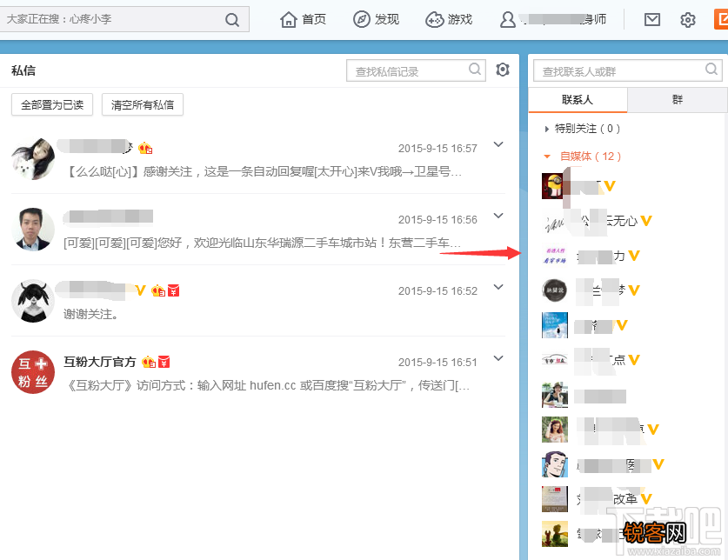Open the 首页 home icon
The width and height of the screenshot is (728, 560).
click(x=288, y=19)
